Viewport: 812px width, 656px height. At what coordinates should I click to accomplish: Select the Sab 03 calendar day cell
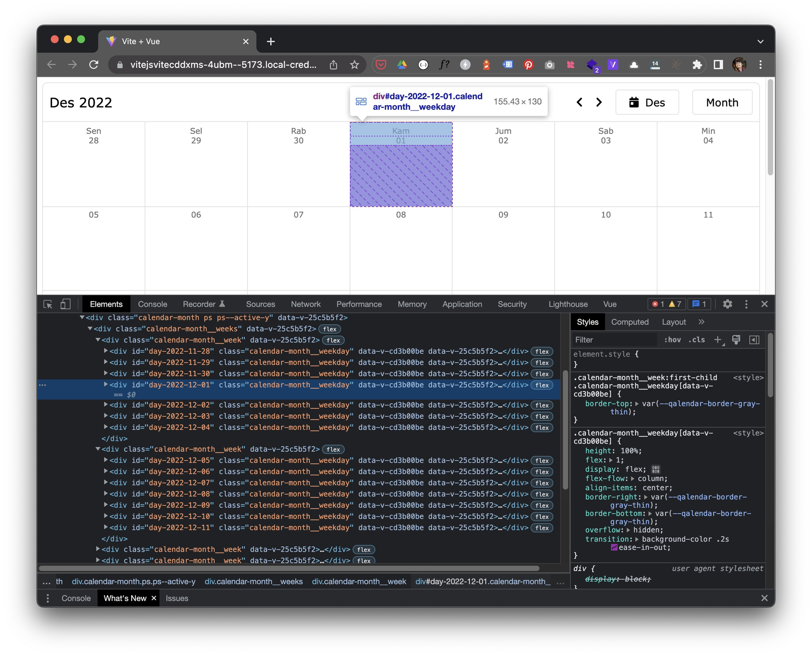coord(605,164)
